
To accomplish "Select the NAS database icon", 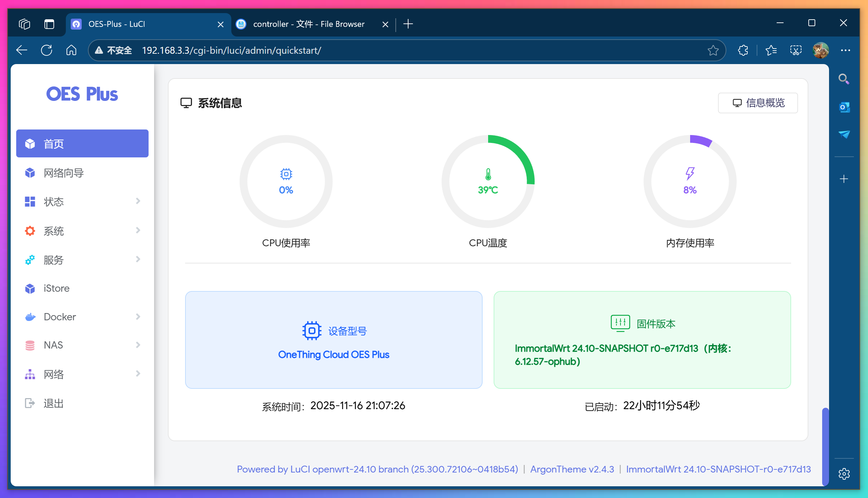I will [x=30, y=345].
